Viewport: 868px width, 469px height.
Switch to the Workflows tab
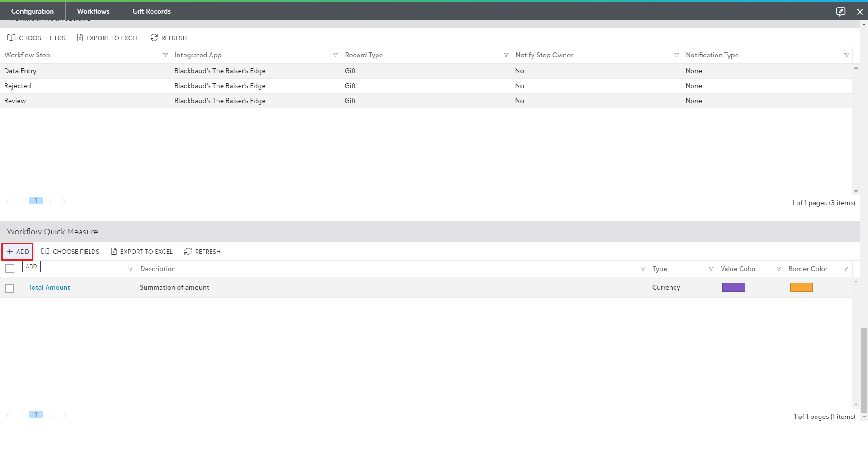[x=93, y=11]
